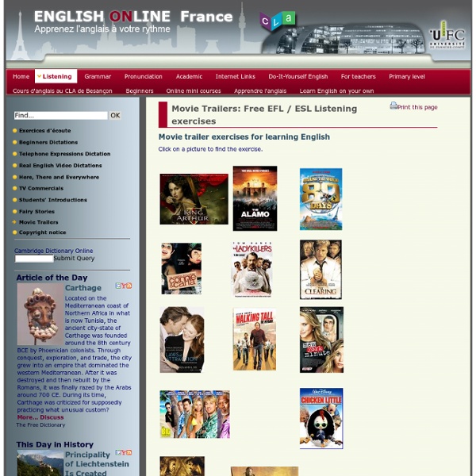Open the King Arthur movie poster
Image resolution: width=476 pixels, height=476 pixels.
[194, 198]
